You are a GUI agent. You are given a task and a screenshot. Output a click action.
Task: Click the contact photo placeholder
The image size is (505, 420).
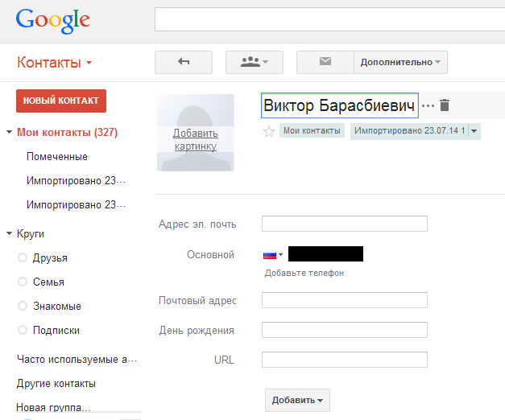(196, 133)
